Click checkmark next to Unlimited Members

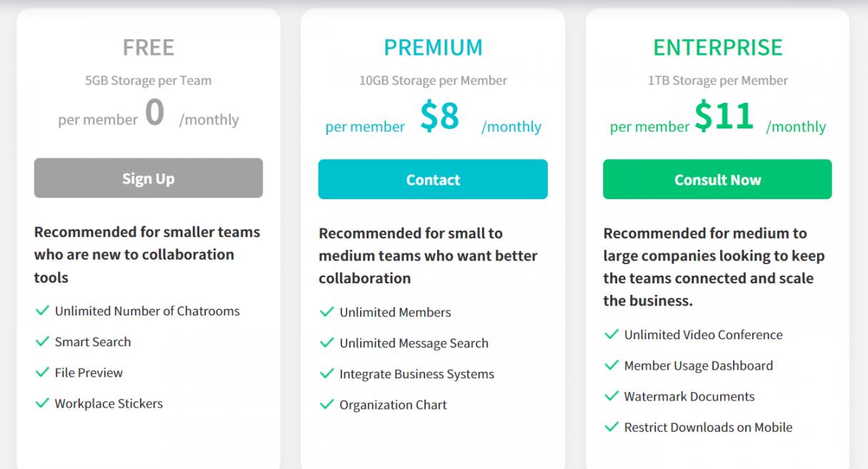coord(326,312)
